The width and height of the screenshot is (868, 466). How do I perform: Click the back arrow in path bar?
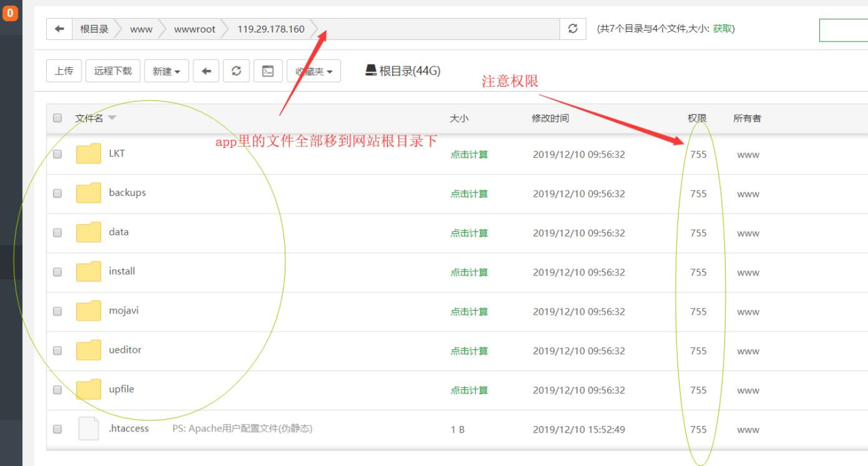pos(59,29)
